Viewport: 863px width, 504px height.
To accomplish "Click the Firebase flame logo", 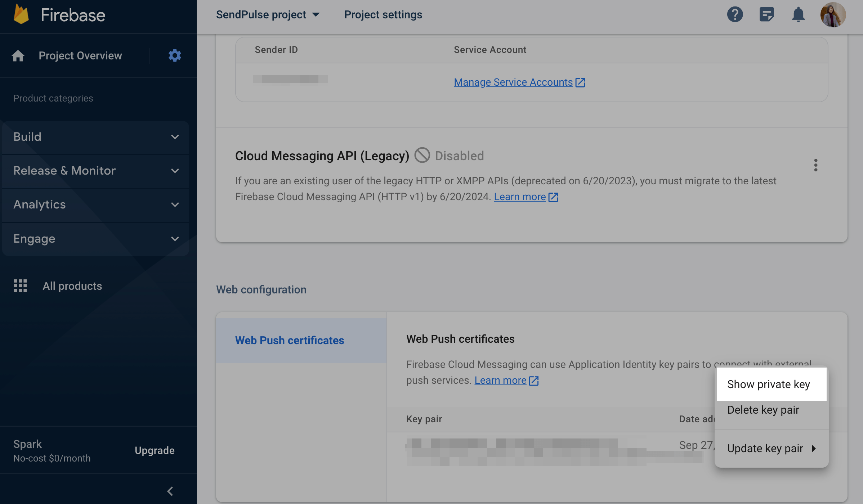I will tap(21, 15).
